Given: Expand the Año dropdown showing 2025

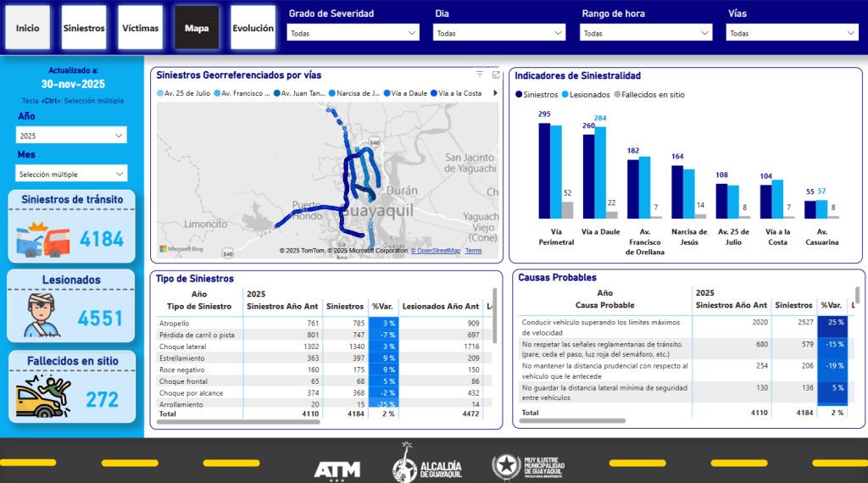Looking at the screenshot, I should 71,136.
